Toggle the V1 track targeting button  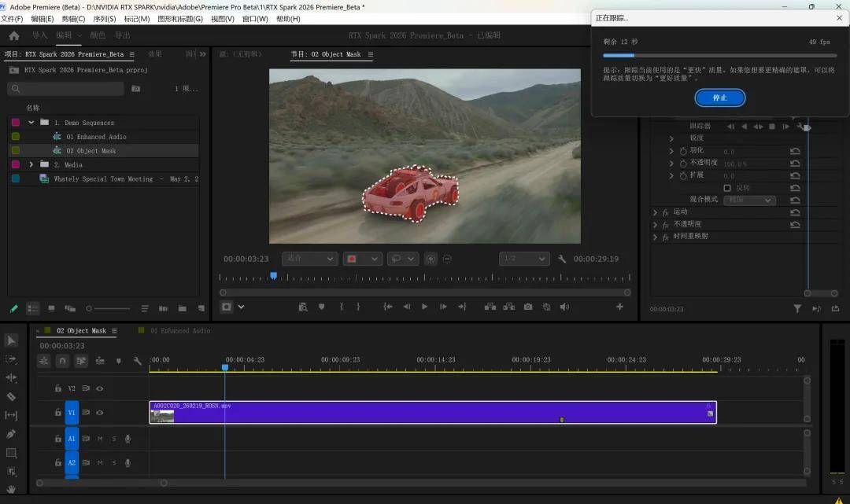(x=72, y=413)
